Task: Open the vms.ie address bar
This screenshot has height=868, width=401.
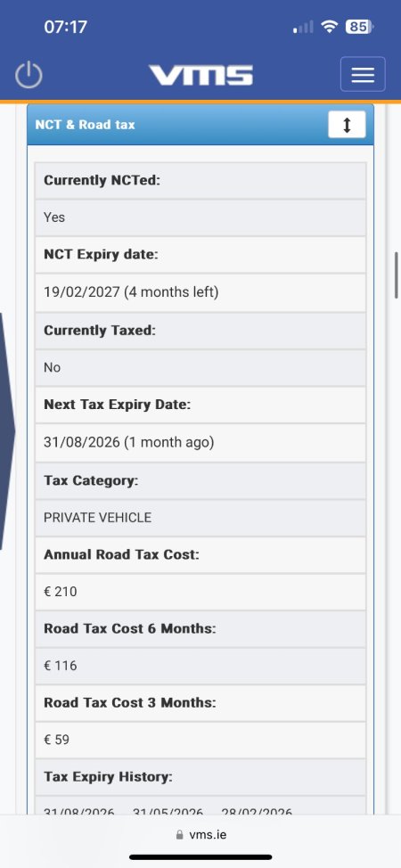Action: coord(200,835)
